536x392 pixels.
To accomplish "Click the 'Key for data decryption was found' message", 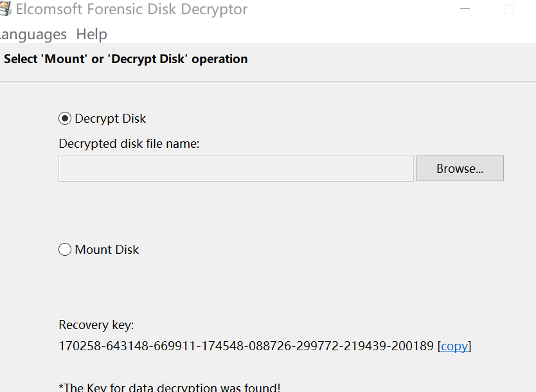I will coord(170,387).
